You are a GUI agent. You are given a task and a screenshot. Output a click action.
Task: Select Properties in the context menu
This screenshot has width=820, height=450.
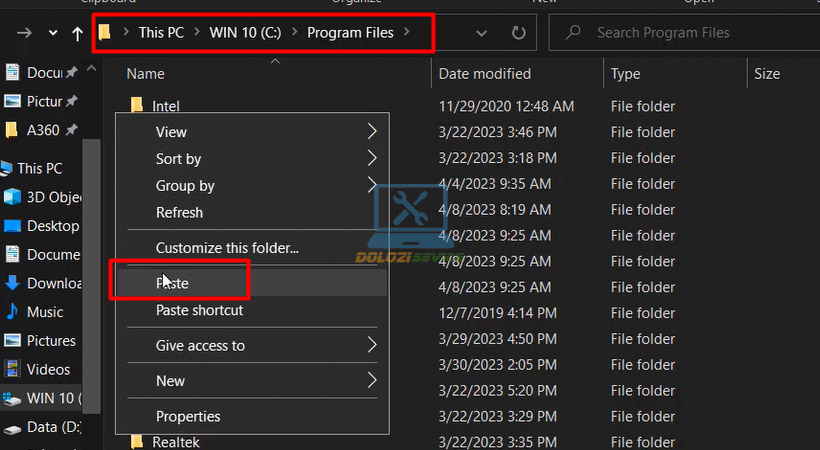(x=188, y=416)
